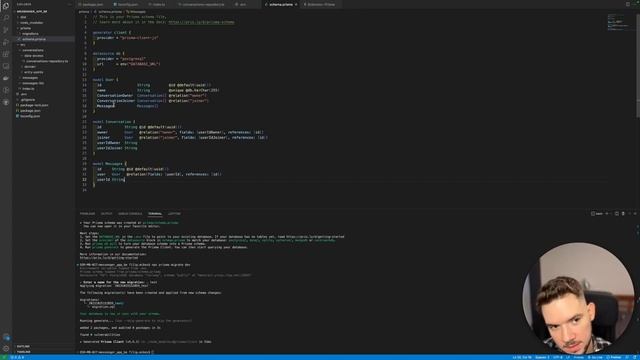Open the Remote Explorer view
The width and height of the screenshot is (640, 360).
click(x=6, y=66)
